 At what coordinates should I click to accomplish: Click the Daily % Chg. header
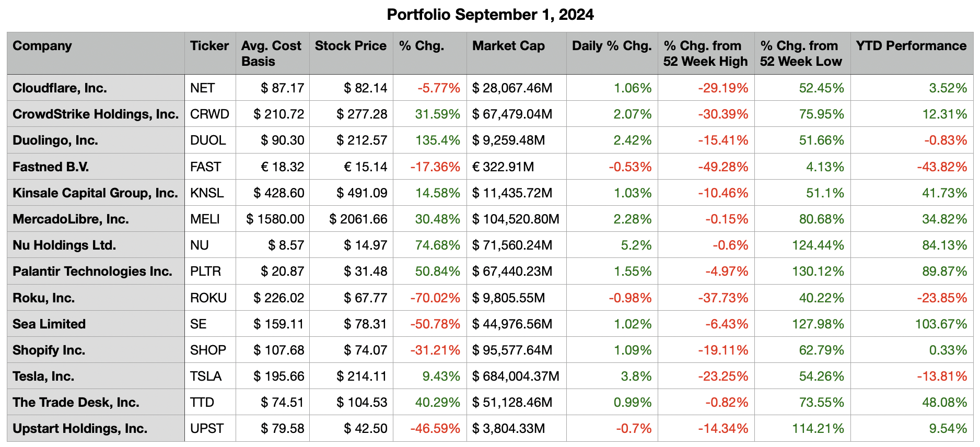tap(611, 46)
